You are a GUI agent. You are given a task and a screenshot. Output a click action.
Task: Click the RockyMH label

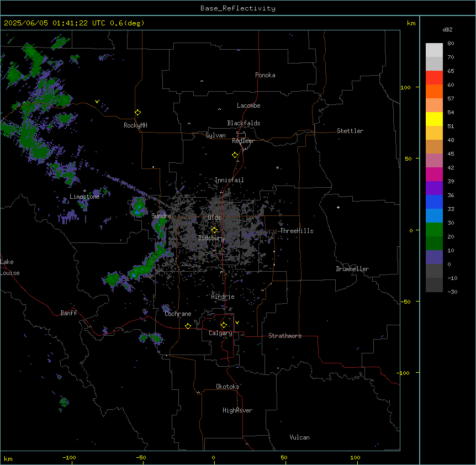135,125
